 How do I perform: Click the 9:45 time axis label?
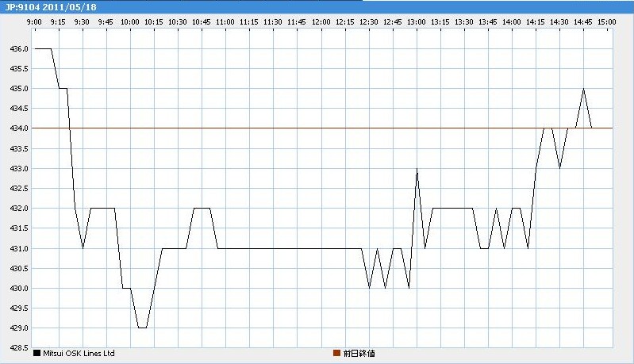click(106, 22)
